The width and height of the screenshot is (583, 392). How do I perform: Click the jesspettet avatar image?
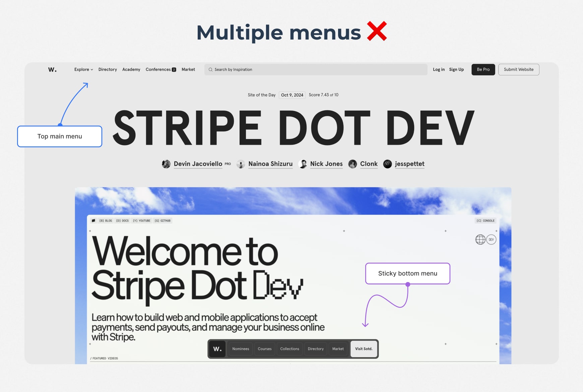387,164
